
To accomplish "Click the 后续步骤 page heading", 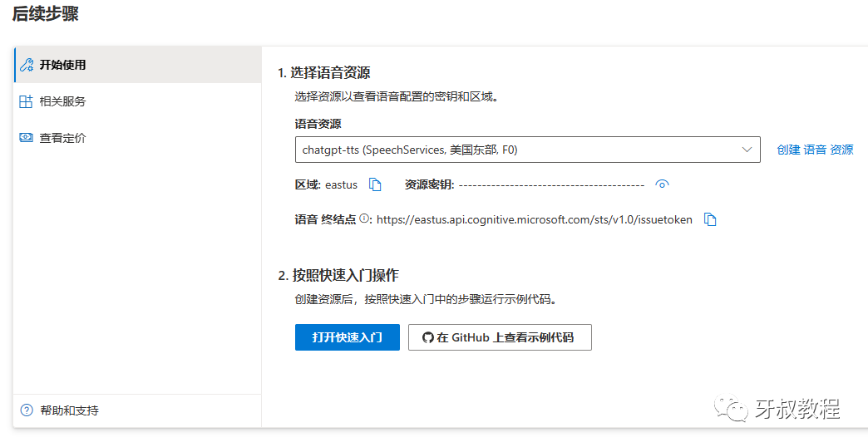I will click(x=46, y=14).
